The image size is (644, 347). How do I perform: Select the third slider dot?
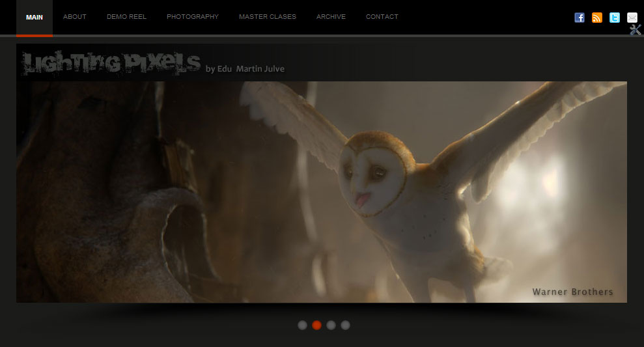pyautogui.click(x=331, y=326)
